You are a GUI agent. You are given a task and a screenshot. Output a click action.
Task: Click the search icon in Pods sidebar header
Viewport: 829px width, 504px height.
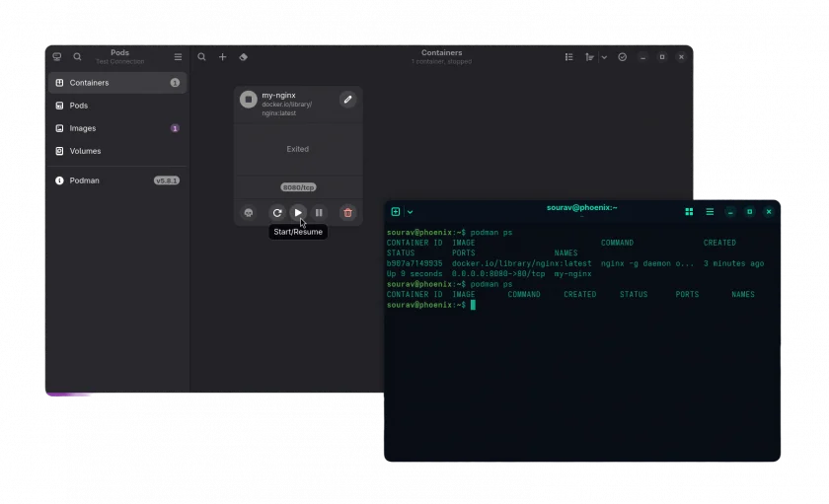pos(77,56)
